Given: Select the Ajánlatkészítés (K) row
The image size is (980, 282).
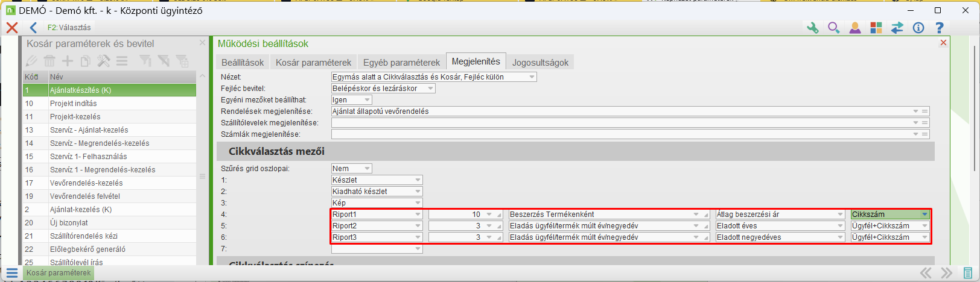Looking at the screenshot, I should point(109,90).
